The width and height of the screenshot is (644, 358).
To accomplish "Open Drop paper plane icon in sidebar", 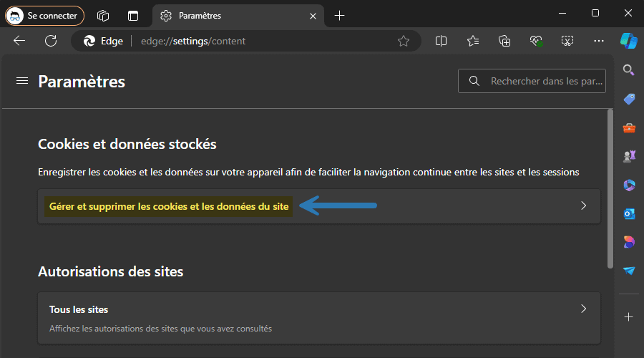I will [x=629, y=271].
